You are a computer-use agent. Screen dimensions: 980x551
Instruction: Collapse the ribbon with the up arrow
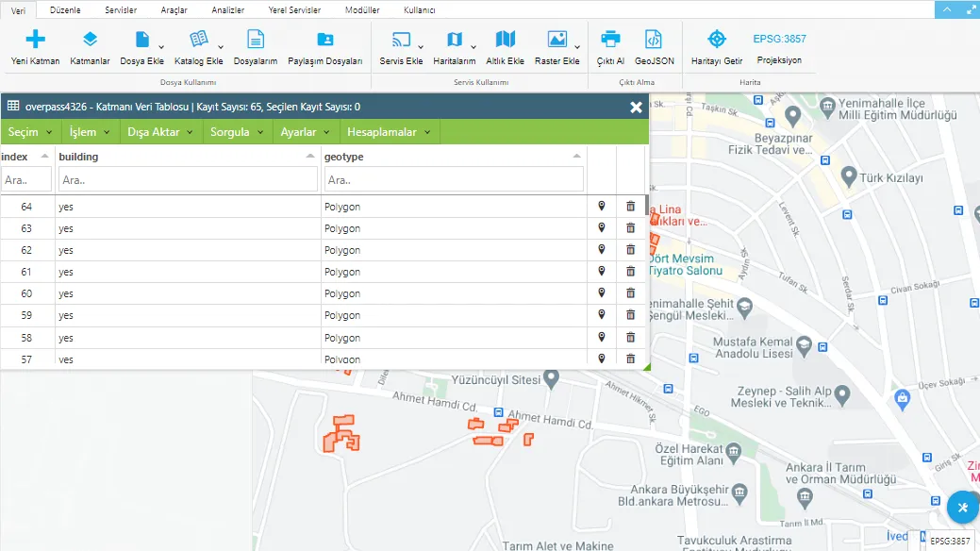[x=946, y=9]
